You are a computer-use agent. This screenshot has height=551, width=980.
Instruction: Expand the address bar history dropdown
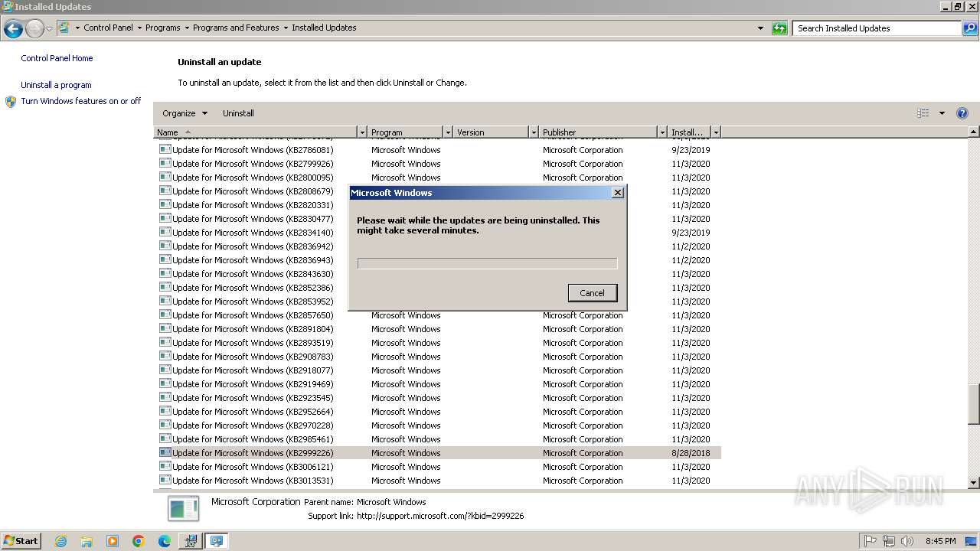[760, 28]
